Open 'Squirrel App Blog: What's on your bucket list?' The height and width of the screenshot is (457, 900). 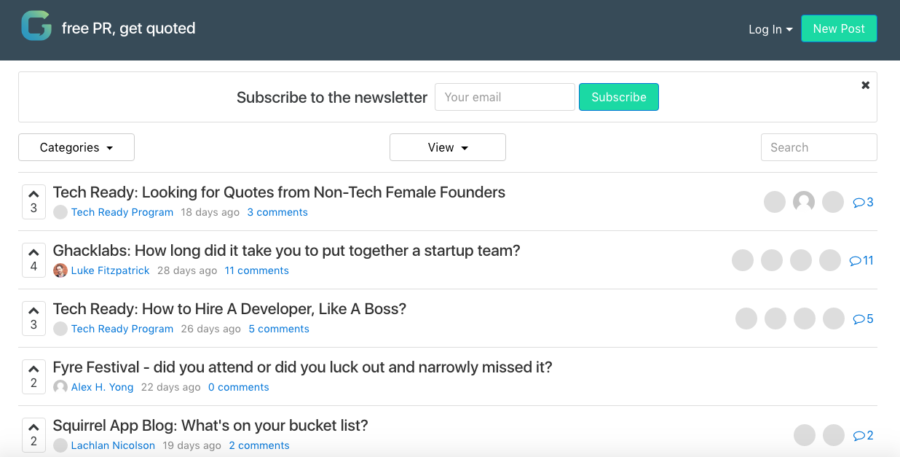pos(210,425)
